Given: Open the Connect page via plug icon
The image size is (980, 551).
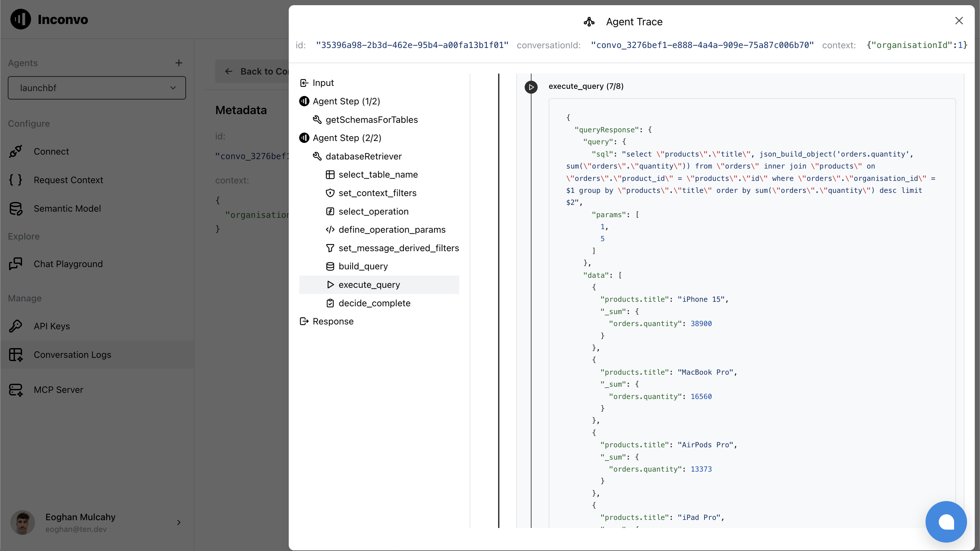Looking at the screenshot, I should point(16,151).
